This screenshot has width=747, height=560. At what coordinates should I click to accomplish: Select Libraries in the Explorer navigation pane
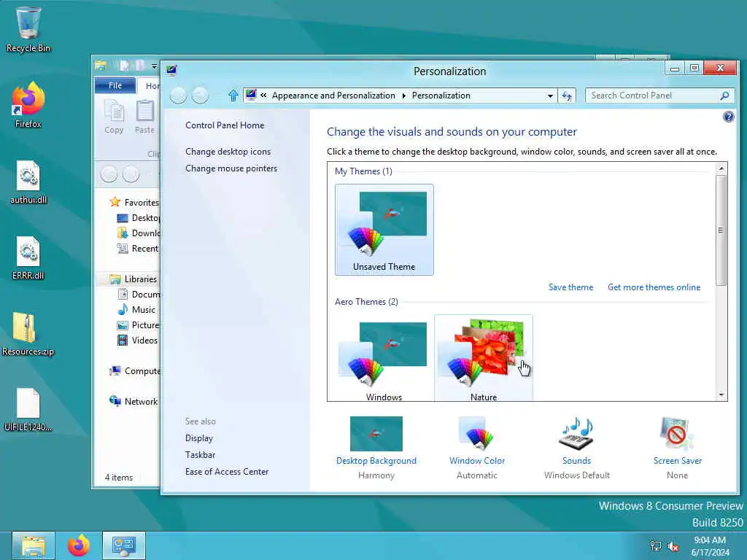click(x=133, y=279)
